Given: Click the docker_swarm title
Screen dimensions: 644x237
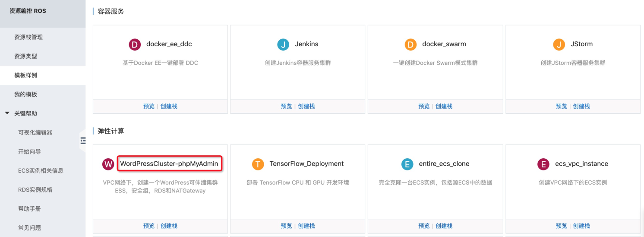Looking at the screenshot, I should [444, 44].
